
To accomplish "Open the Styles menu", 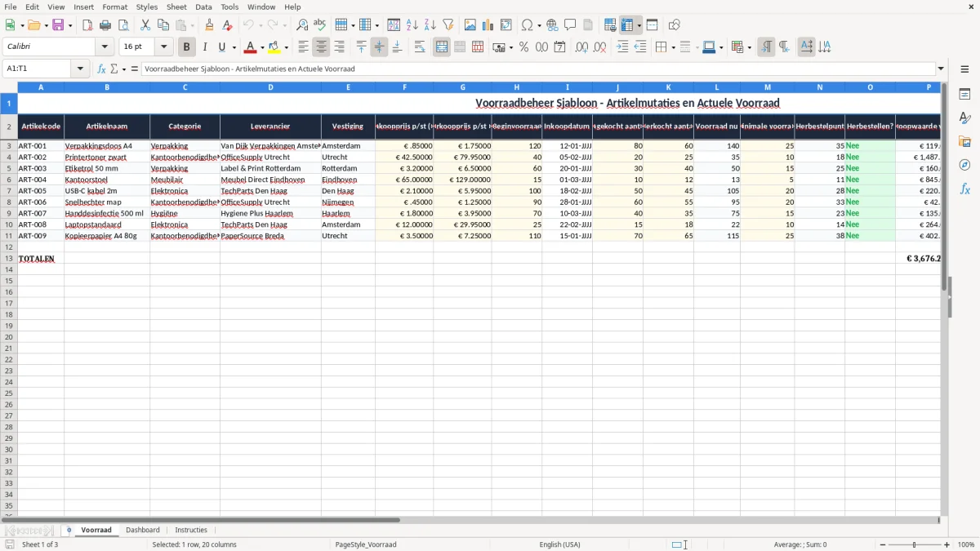I will (x=147, y=7).
